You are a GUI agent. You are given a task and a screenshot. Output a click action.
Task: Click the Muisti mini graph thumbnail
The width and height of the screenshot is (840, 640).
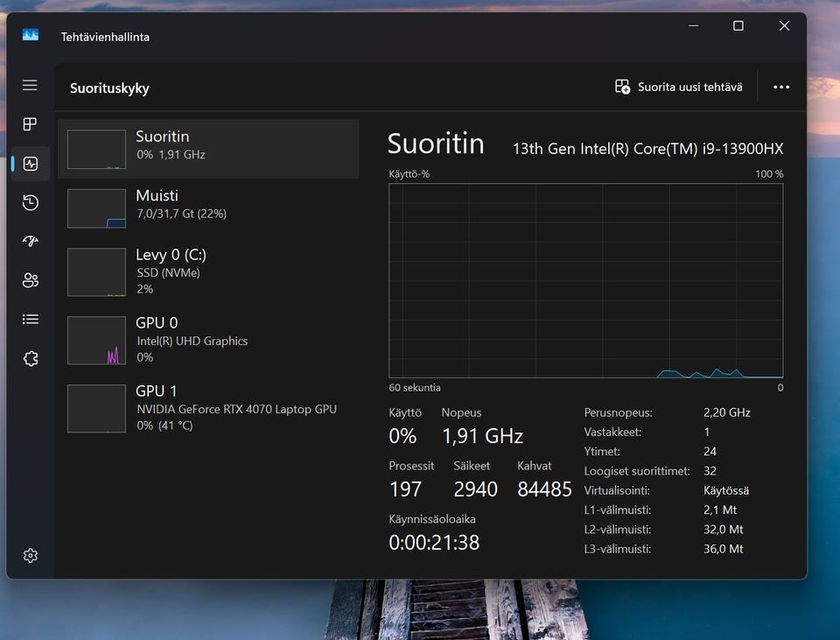coord(96,208)
